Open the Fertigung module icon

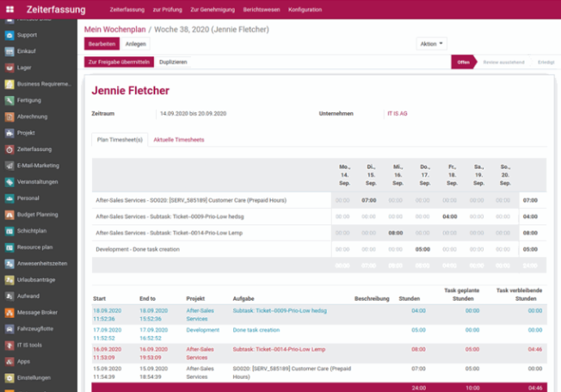coord(8,100)
